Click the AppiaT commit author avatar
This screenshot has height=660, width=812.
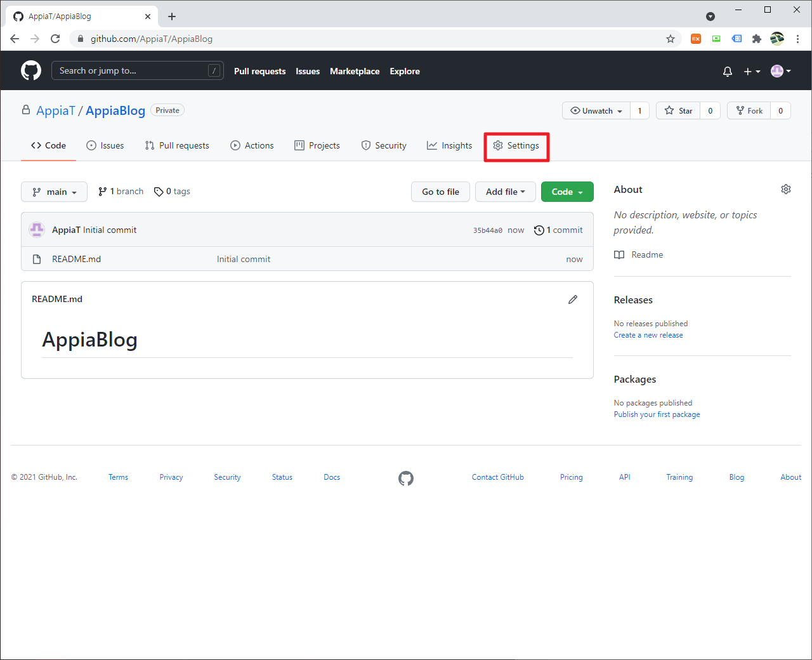[x=37, y=230]
